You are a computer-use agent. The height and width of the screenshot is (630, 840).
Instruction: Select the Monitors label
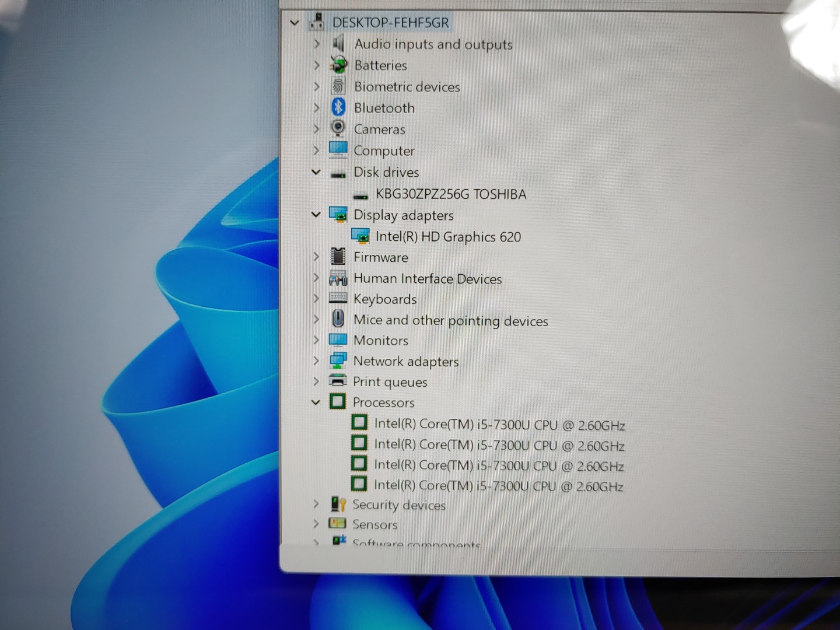pos(380,340)
